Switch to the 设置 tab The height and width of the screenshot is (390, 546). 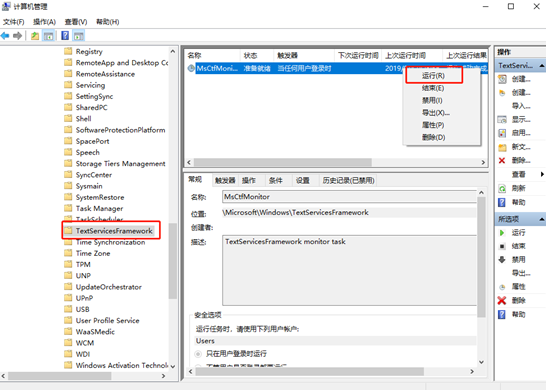(303, 180)
